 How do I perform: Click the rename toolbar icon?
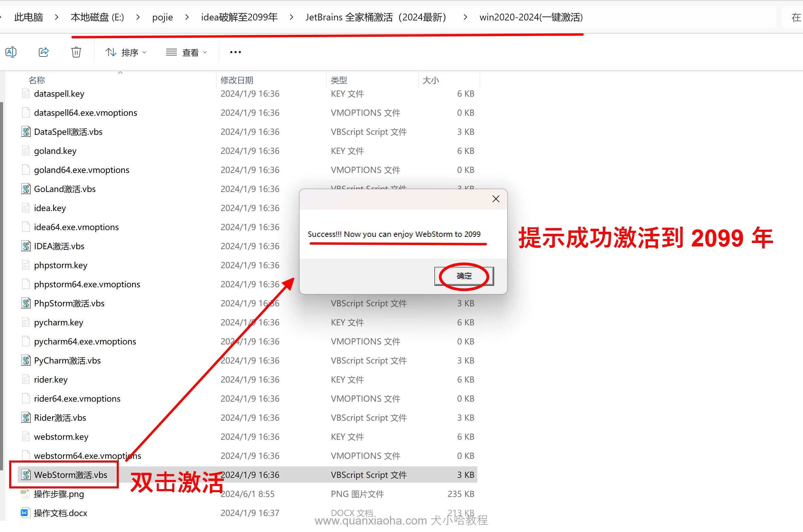[11, 52]
